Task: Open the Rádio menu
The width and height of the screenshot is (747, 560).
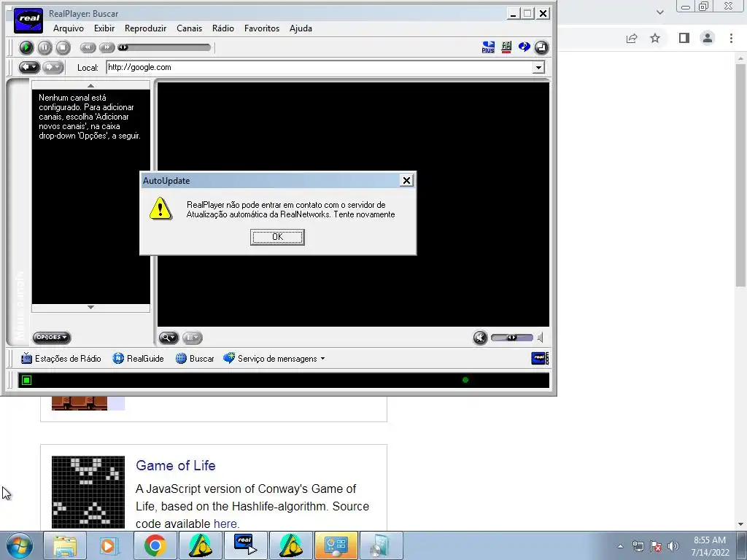Action: pyautogui.click(x=223, y=28)
